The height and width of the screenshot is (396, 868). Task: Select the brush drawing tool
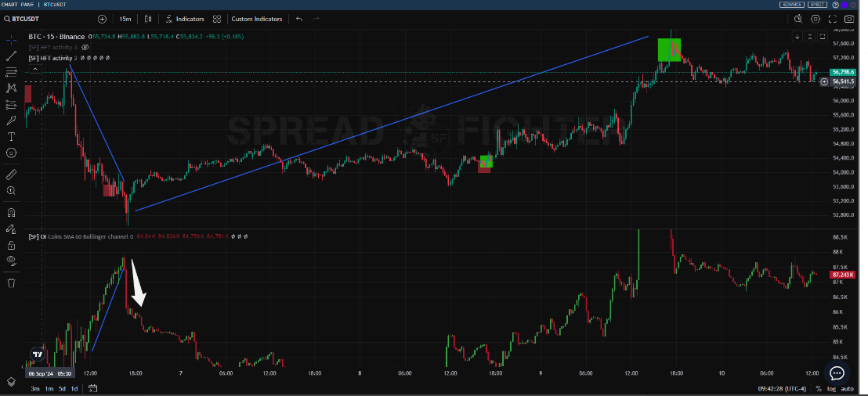(11, 121)
